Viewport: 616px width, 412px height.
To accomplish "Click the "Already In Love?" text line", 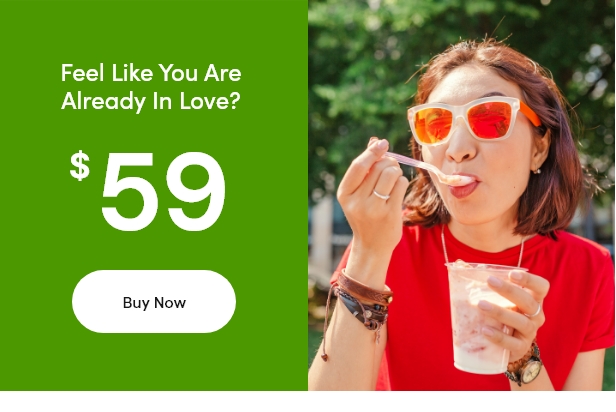I will 150,101.
